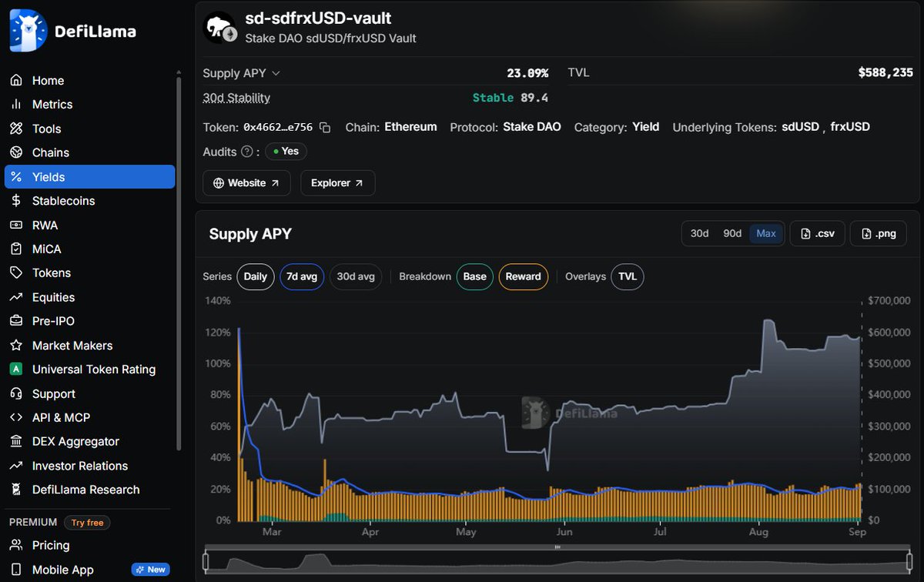This screenshot has width=924, height=582.
Task: Click the frxUSD underlying token
Action: click(x=850, y=127)
